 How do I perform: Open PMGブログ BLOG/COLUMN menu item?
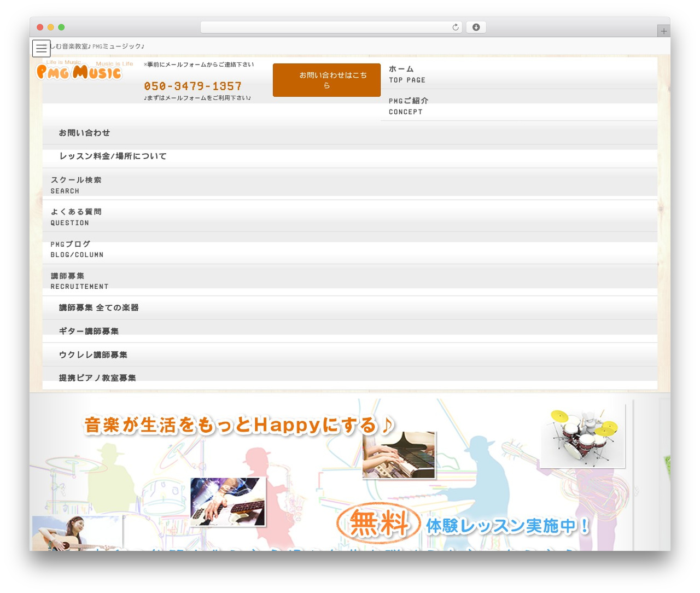(350, 249)
